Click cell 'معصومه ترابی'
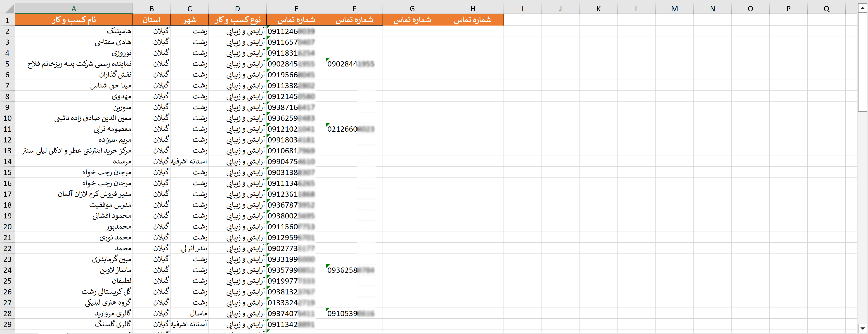The width and height of the screenshot is (868, 334). 74,129
